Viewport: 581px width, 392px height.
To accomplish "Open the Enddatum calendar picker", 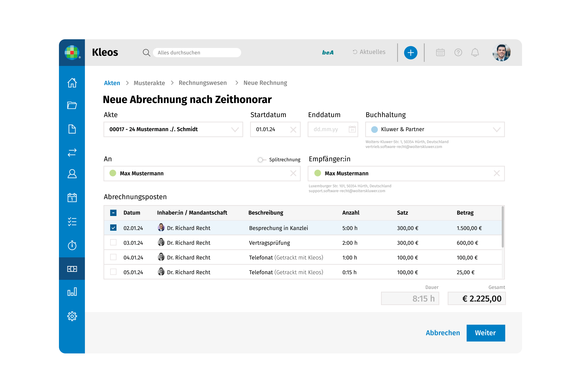I will pyautogui.click(x=352, y=129).
